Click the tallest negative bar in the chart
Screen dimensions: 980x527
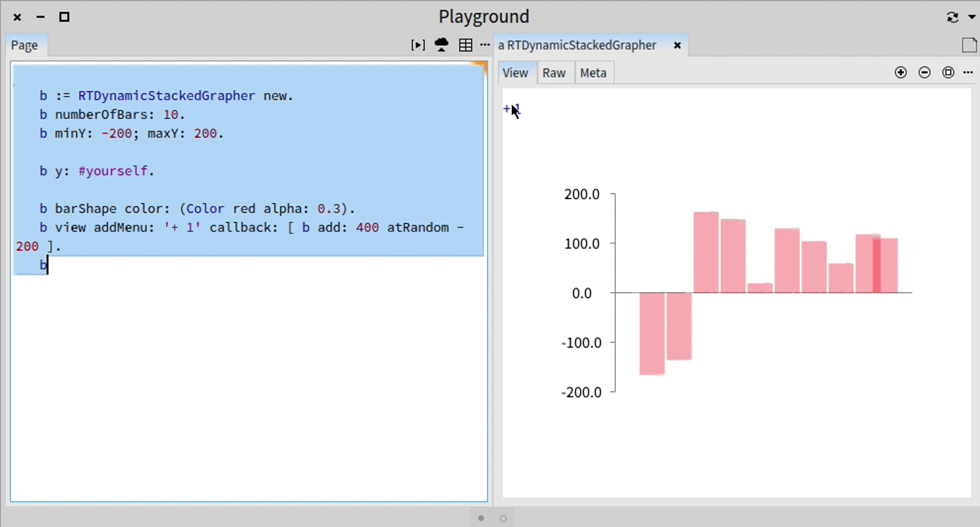click(x=652, y=333)
